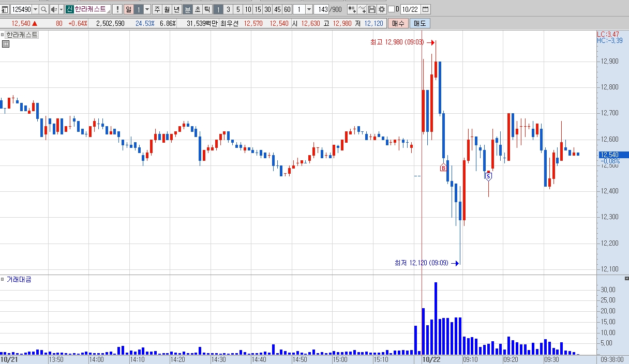
Task: Click the speaker sound icon
Action: [54, 9]
